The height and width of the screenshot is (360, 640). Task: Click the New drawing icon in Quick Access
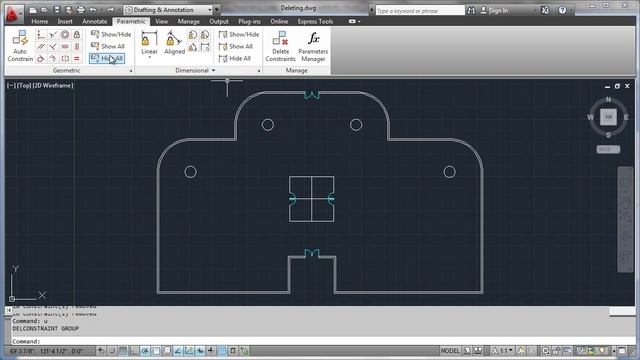[x=33, y=10]
